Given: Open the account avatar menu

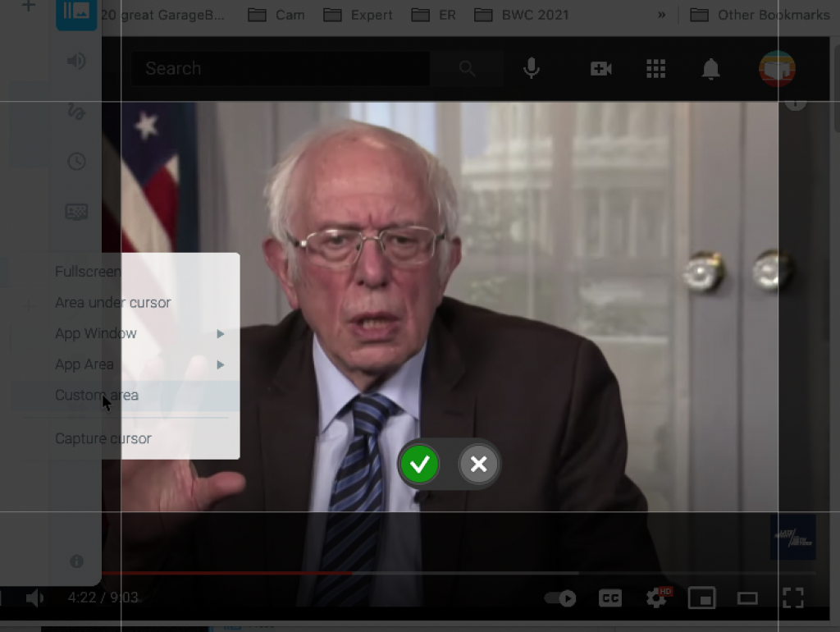Looking at the screenshot, I should tap(776, 69).
